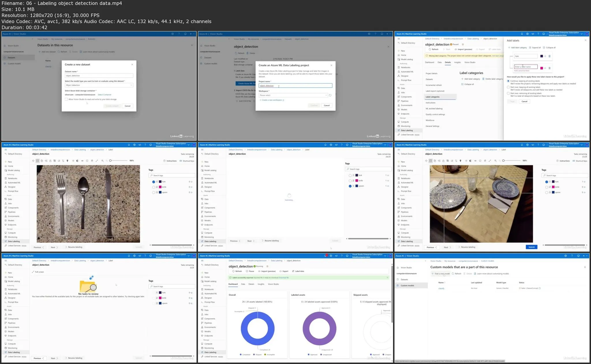591x364 pixels.
Task: Click pink color swatch beside empty label field
Action: click(542, 68)
